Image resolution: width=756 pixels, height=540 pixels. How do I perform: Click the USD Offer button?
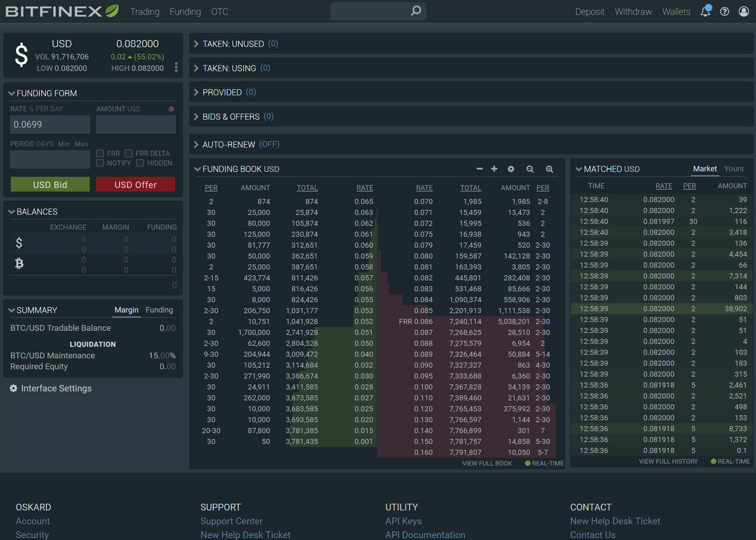point(136,184)
